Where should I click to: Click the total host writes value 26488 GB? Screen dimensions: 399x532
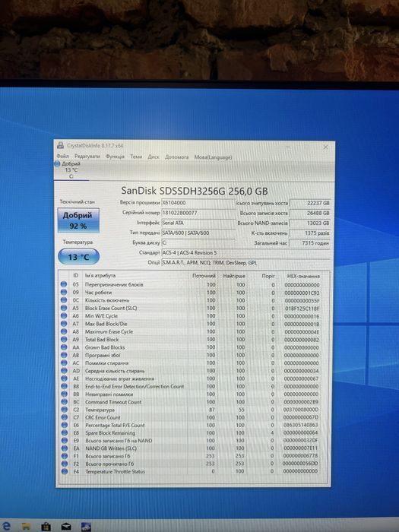(310, 213)
